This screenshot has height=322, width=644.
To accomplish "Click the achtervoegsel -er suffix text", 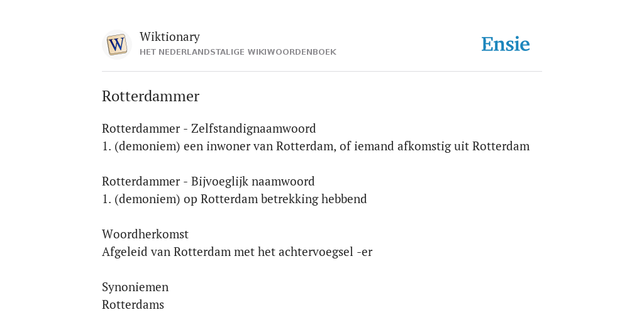I will click(325, 252).
